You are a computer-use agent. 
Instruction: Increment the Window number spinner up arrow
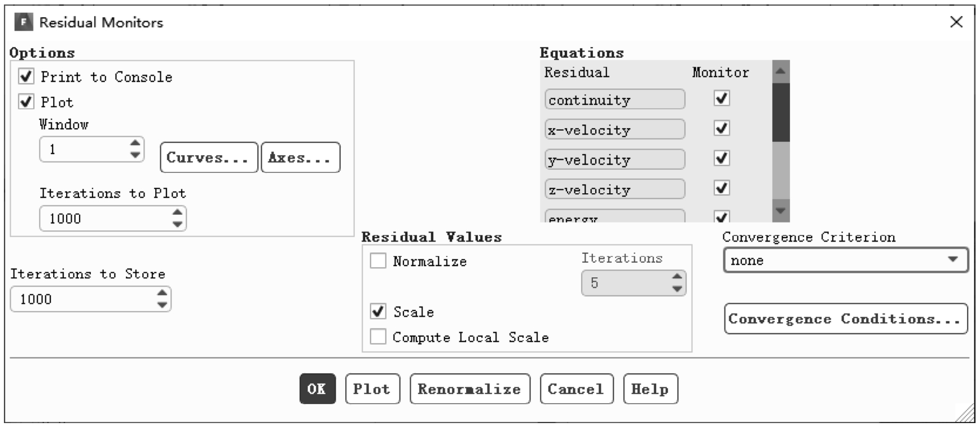pos(135,143)
